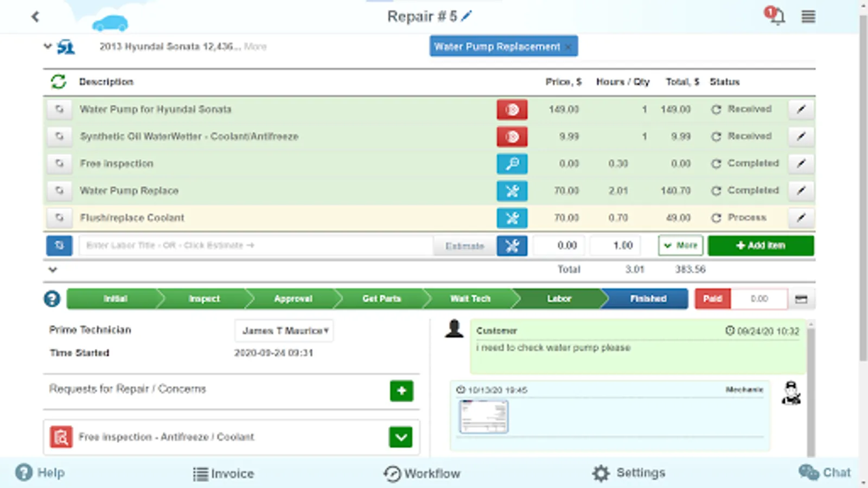Toggle status of the Flush/replace Coolant row
Screen dimensions: 868x488
[716, 218]
